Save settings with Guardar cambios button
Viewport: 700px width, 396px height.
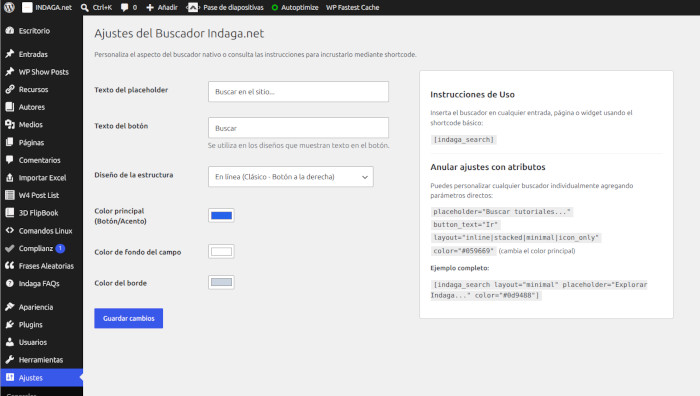(x=129, y=318)
